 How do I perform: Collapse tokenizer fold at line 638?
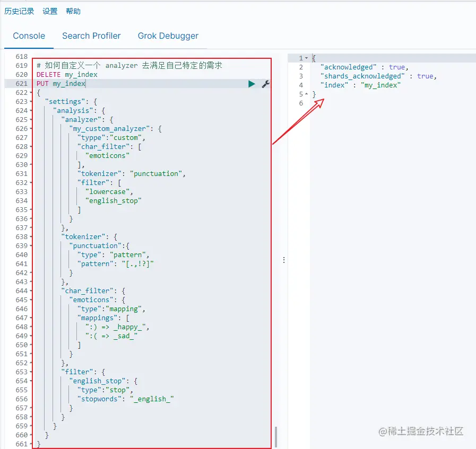click(x=31, y=237)
